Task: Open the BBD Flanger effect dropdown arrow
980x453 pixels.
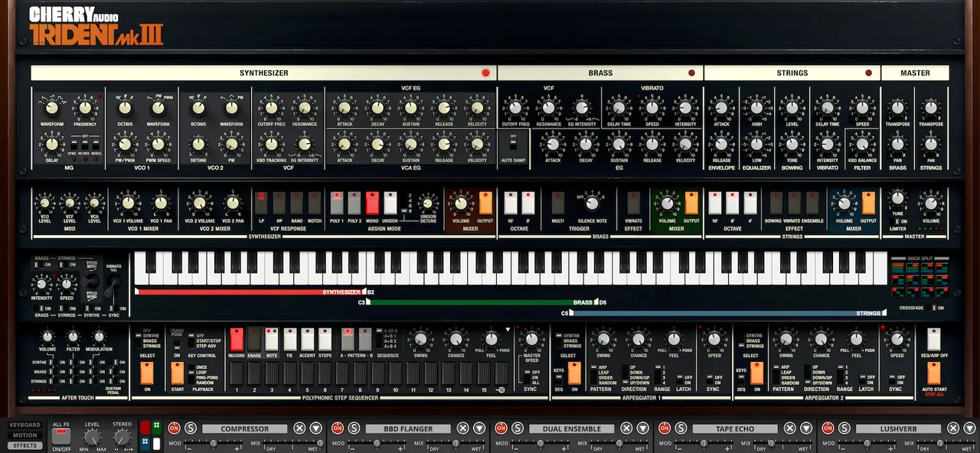Action: (x=479, y=429)
